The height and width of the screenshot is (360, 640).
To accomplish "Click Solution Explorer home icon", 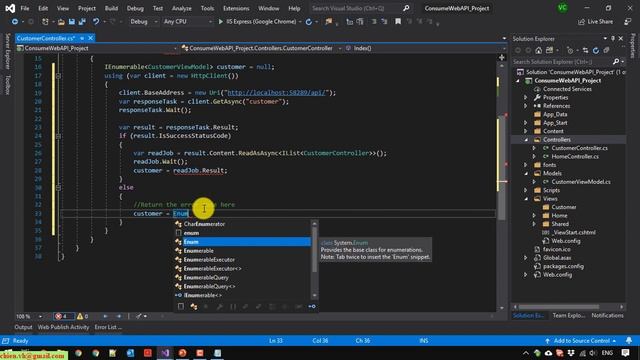I will [539, 50].
